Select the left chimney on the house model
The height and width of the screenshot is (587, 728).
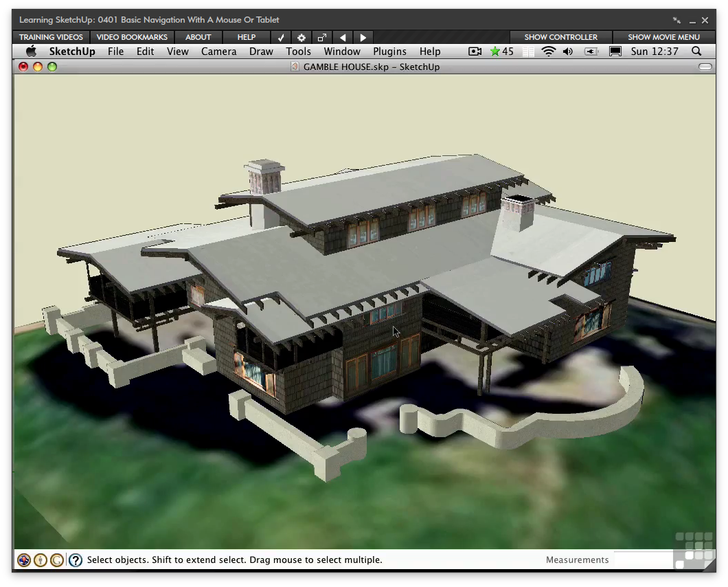pyautogui.click(x=264, y=177)
